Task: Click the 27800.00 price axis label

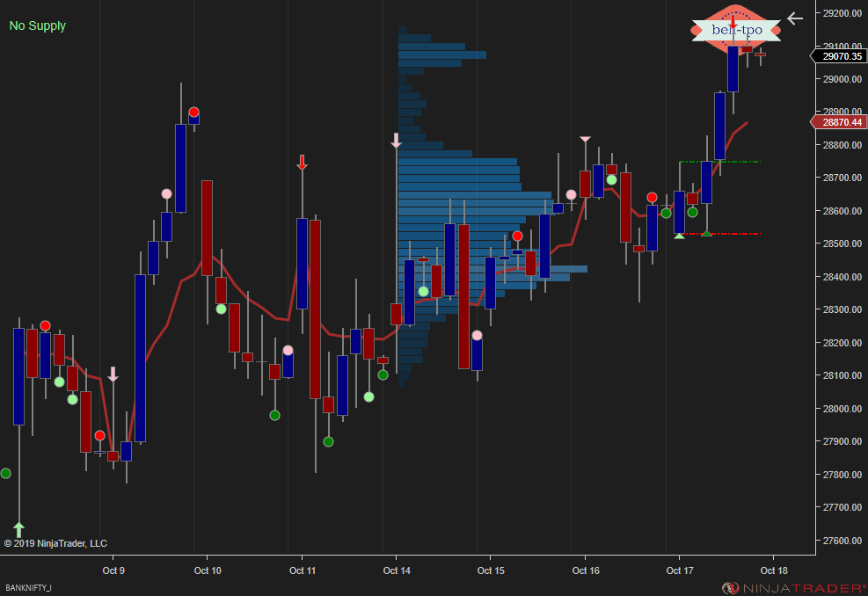Action: point(842,475)
